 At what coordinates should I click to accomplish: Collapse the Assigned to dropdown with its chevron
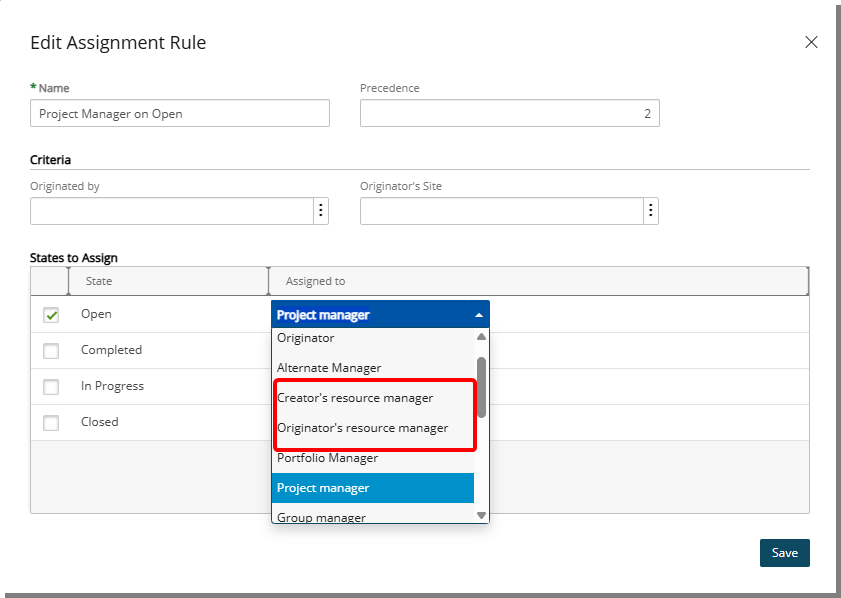click(480, 313)
